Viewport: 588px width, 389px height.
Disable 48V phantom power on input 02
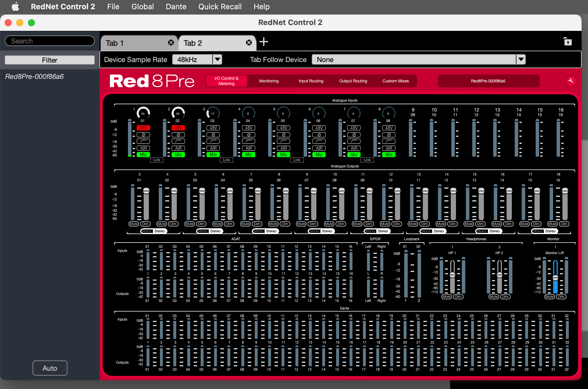point(178,128)
